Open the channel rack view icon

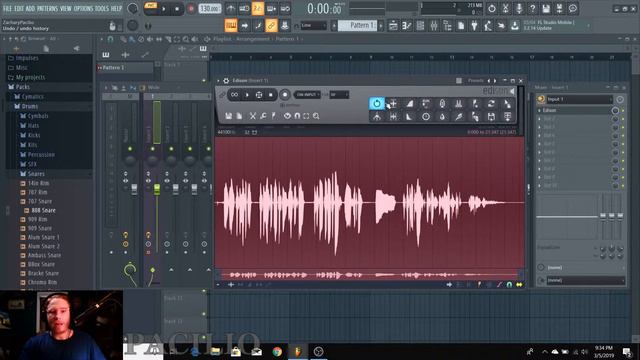click(x=420, y=26)
